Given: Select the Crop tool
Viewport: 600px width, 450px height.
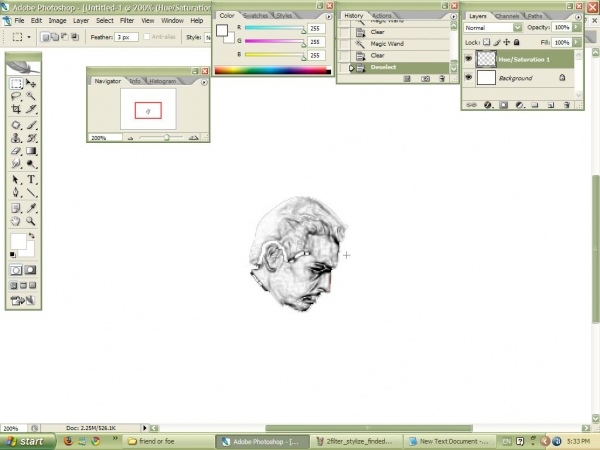Looking at the screenshot, I should point(16,109).
